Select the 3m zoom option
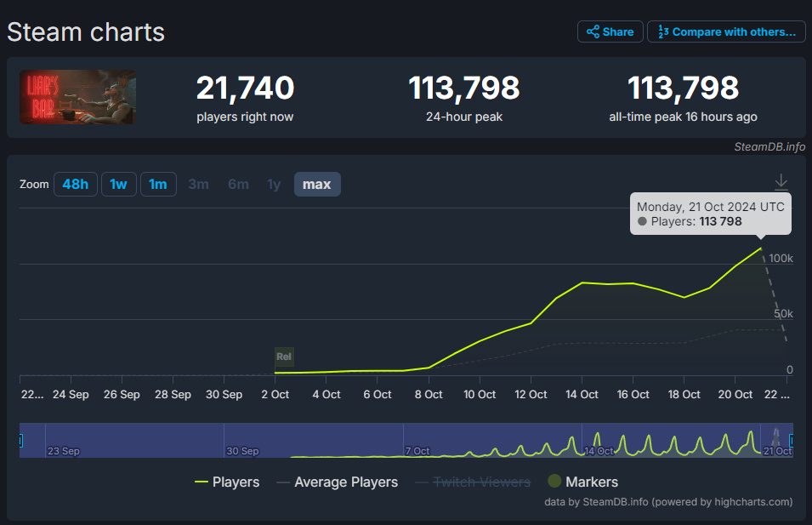This screenshot has height=525, width=812. [x=198, y=184]
